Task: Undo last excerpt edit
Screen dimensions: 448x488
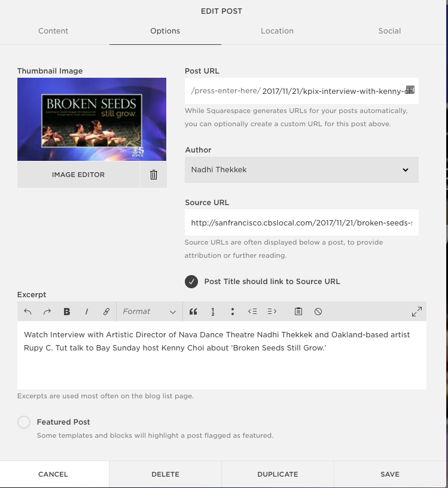Action: coord(28,312)
